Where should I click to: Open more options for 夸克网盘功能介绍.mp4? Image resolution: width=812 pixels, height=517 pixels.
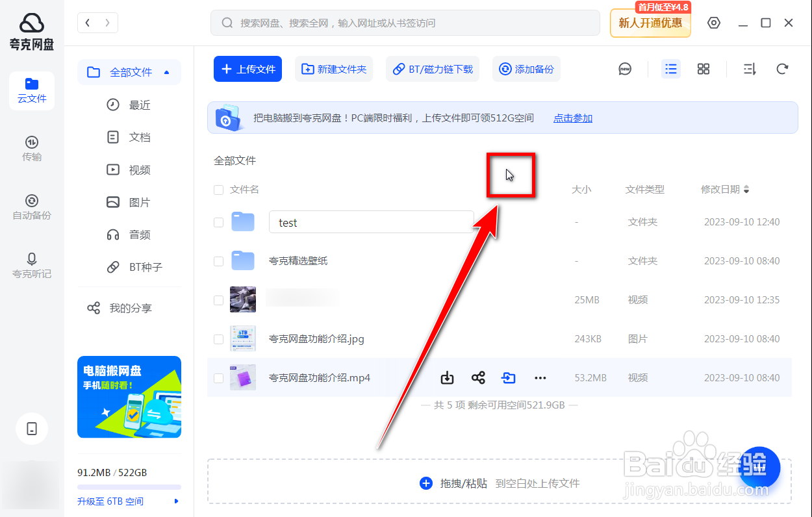pyautogui.click(x=540, y=377)
